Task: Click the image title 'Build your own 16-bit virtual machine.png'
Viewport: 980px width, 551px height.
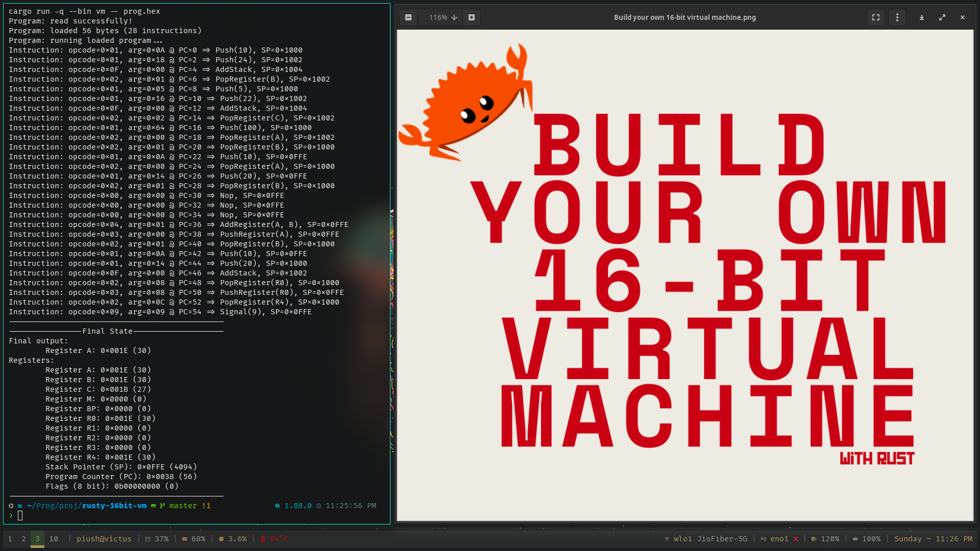Action: (684, 17)
